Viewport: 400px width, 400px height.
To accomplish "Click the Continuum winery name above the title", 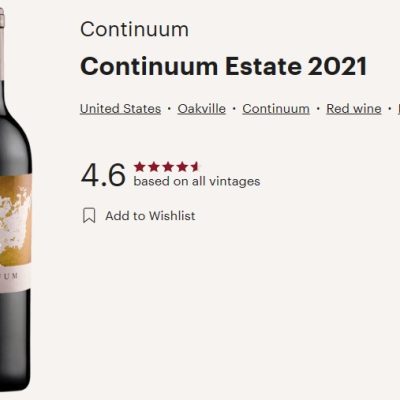I will click(x=134, y=29).
